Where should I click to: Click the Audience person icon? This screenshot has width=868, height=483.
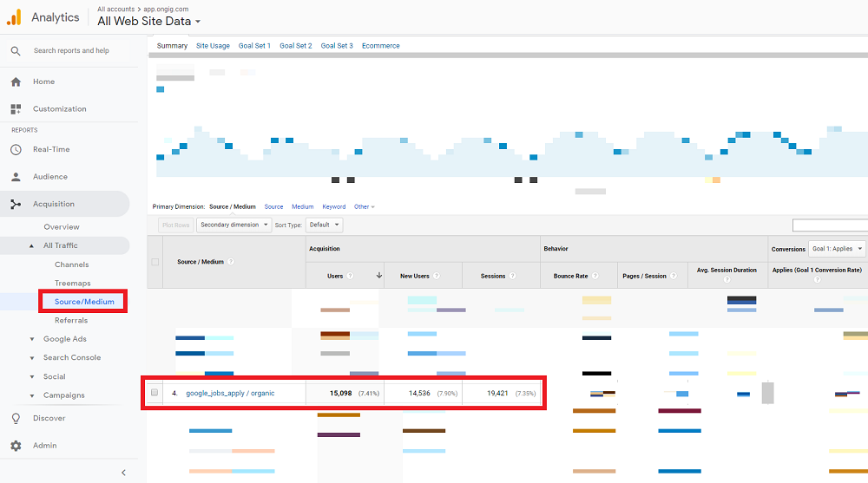pos(16,177)
